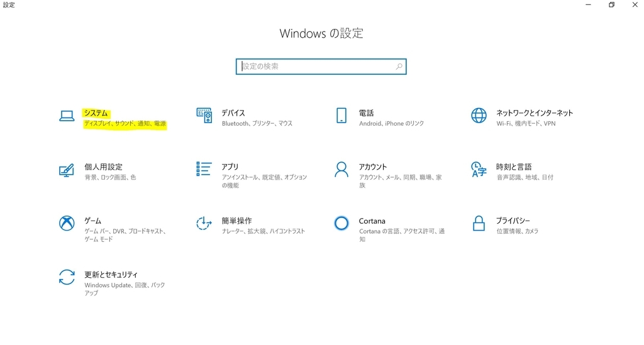Open the プライバシー padlock icon
This screenshot has width=644, height=345.
[x=479, y=223]
